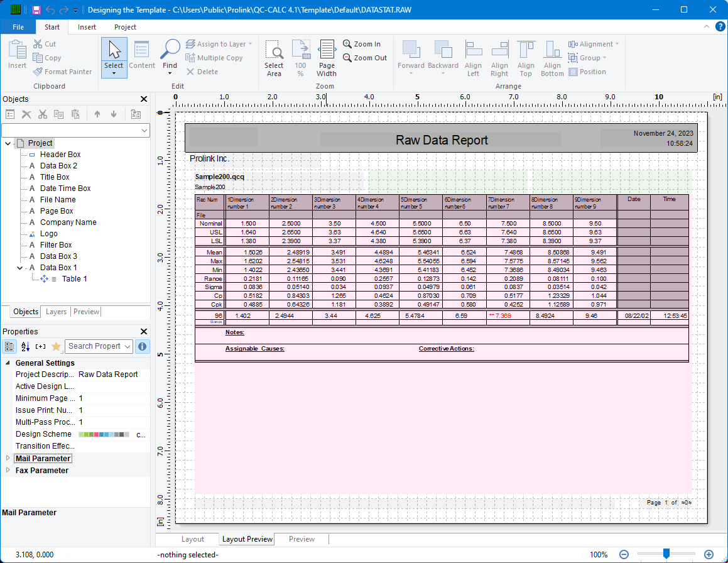Image resolution: width=728 pixels, height=563 pixels.
Task: Open the Objects panel filter combo box
Action: point(75,131)
